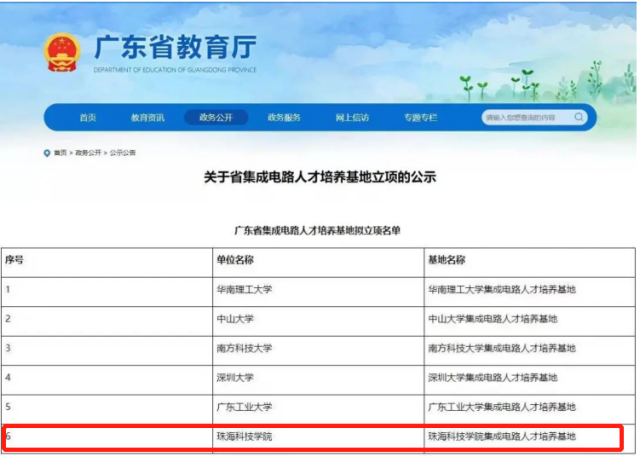
Task: Select the 中山大学 unit cell
Action: [x=318, y=321]
